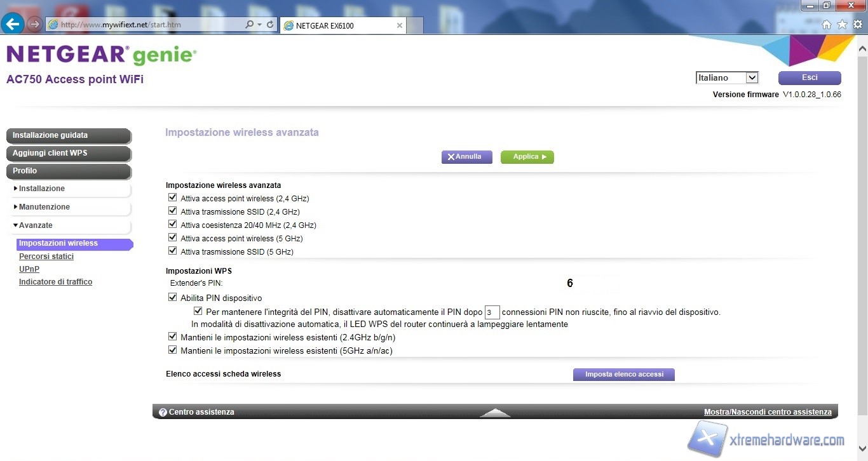Uncheck Attiva access point wireless (2,4 GHz)
Screen dimensions: 868x461
point(172,198)
